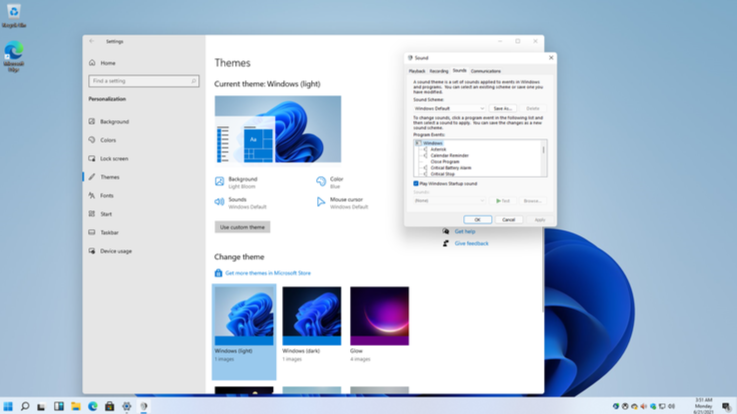
Task: Open the Sounds (None) dropdown
Action: coord(449,201)
